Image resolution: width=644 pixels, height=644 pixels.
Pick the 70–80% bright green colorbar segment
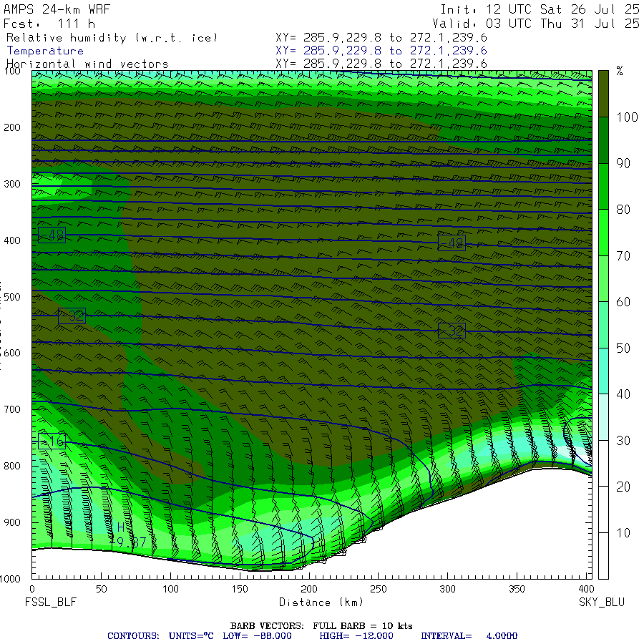[603, 233]
